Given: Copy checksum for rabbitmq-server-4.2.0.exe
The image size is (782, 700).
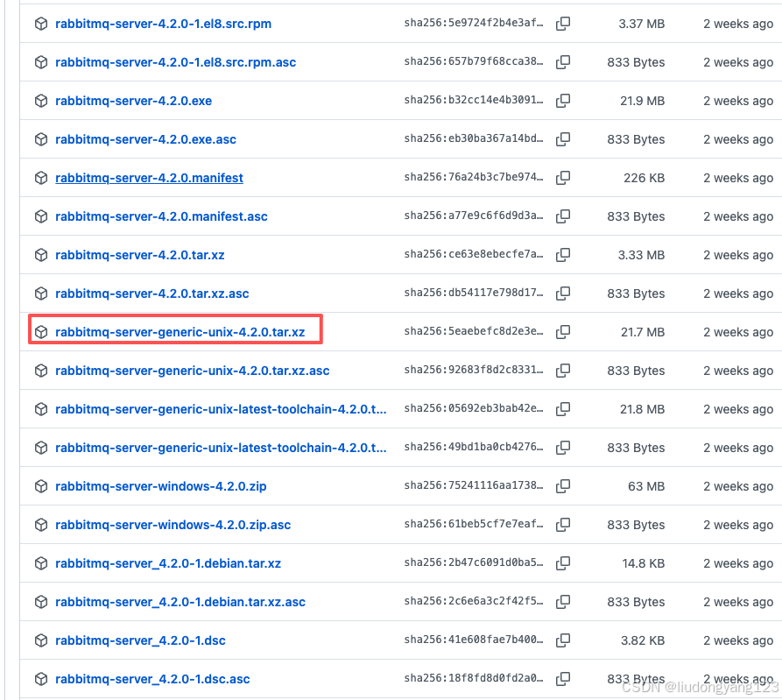Looking at the screenshot, I should [563, 100].
